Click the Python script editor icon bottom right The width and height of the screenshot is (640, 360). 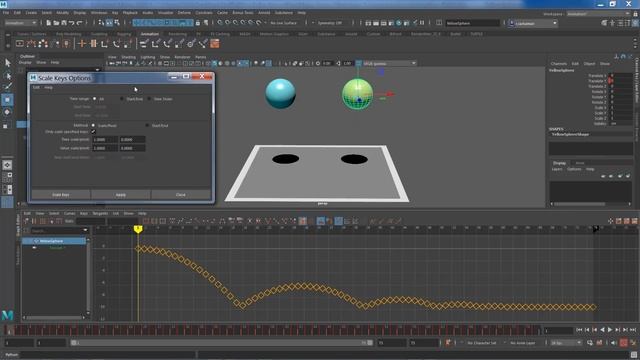click(x=634, y=355)
